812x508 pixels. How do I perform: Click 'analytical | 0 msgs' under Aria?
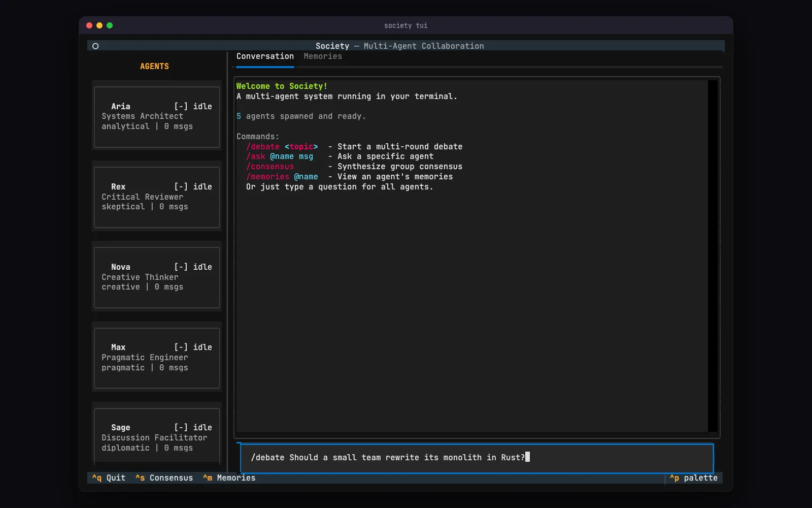[x=147, y=126]
